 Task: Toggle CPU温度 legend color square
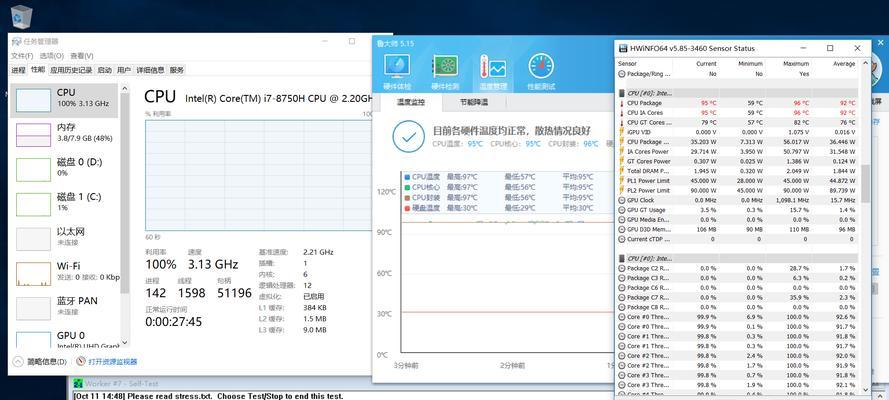407,177
